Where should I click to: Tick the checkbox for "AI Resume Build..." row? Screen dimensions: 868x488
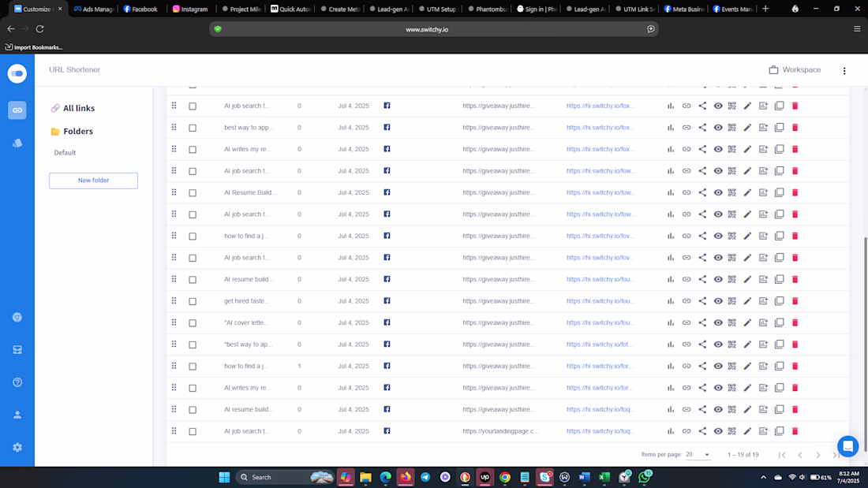click(x=193, y=193)
